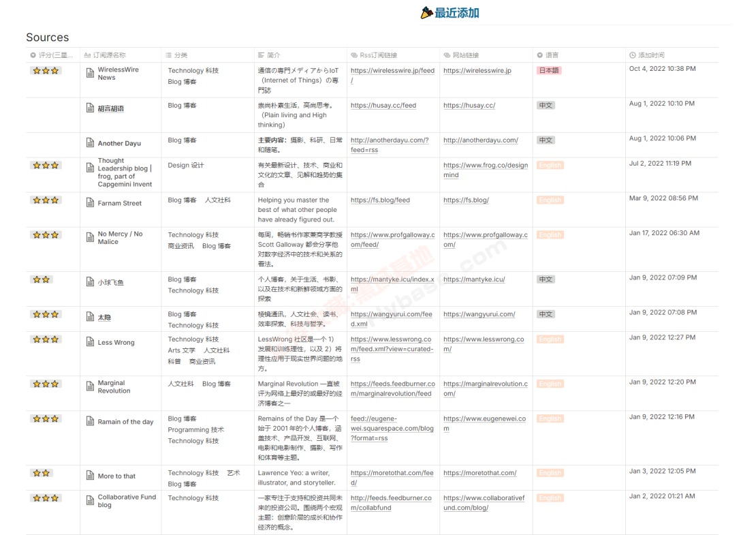Click the page icon beside No Mercy / No Malice
This screenshot has height=535, width=756.
[x=90, y=237]
